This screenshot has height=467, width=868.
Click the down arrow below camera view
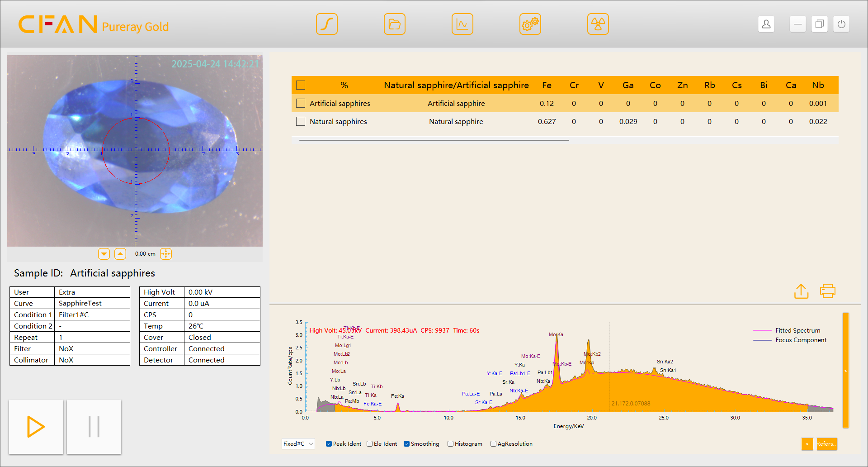click(x=104, y=254)
